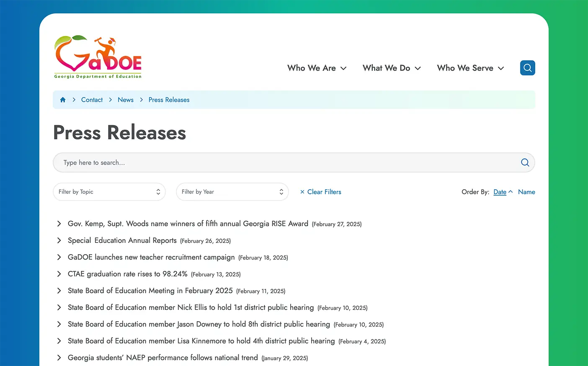Click the GaDOE logo
This screenshot has width=588, height=366.
coord(97,56)
